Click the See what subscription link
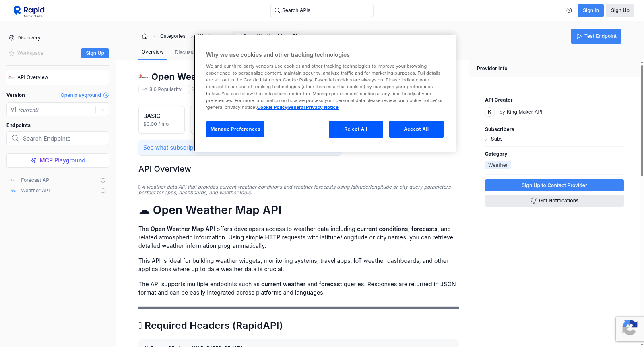Image resolution: width=644 pixels, height=347 pixels. (x=169, y=148)
